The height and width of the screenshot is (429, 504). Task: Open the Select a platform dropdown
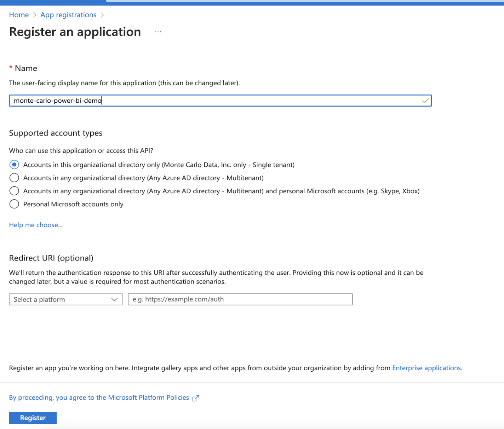point(66,299)
